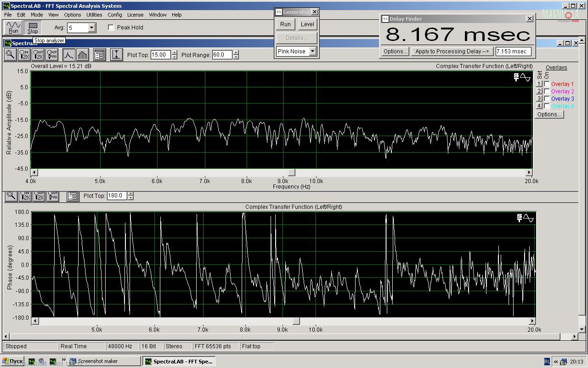This screenshot has height=368, width=588.
Task: Open the Config menu
Action: [x=115, y=15]
